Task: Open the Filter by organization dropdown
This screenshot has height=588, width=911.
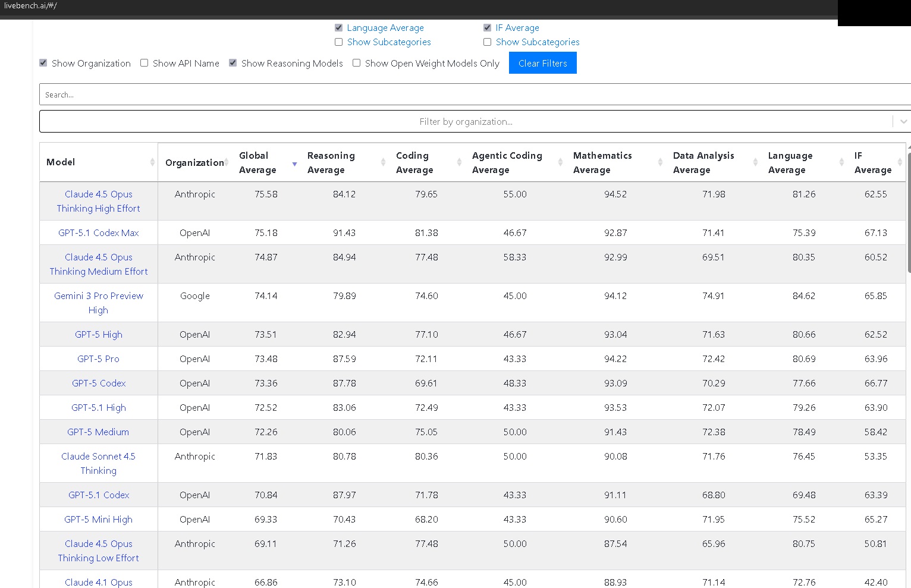Action: (466, 122)
